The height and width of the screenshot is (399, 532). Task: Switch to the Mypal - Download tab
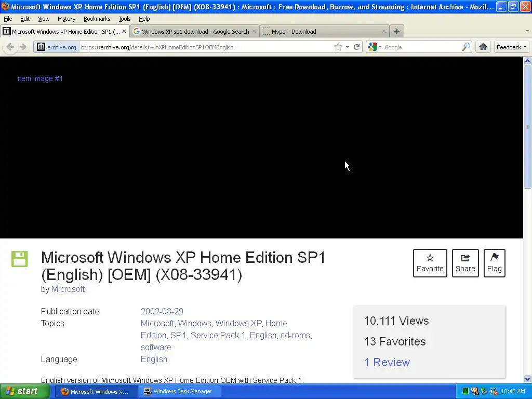pyautogui.click(x=325, y=31)
